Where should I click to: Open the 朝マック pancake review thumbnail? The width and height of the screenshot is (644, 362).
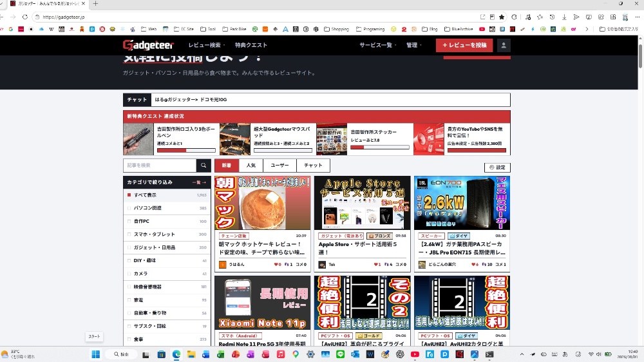(x=263, y=202)
